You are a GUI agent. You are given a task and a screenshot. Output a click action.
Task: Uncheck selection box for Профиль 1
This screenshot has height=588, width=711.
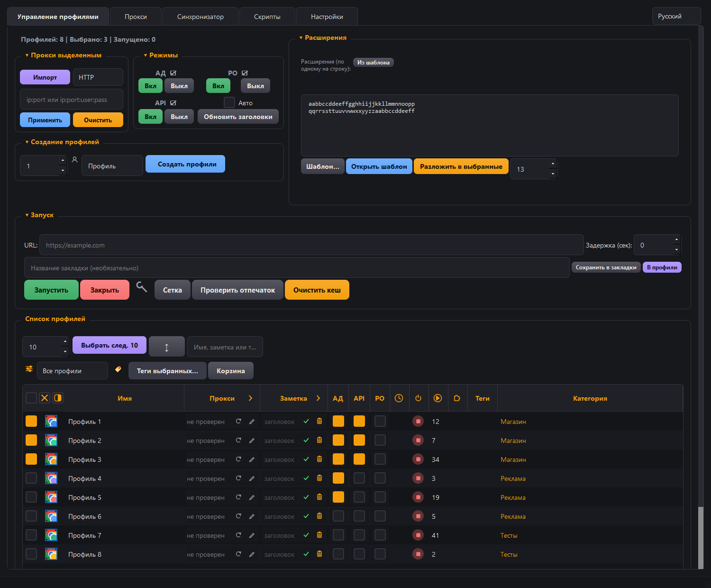31,421
